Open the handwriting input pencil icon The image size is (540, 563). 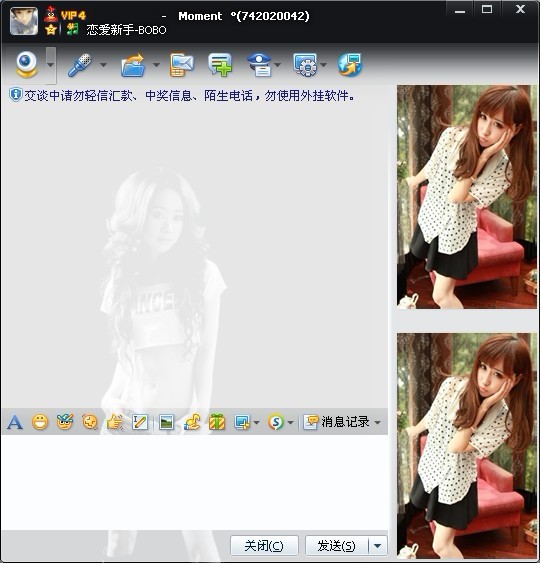[x=140, y=422]
